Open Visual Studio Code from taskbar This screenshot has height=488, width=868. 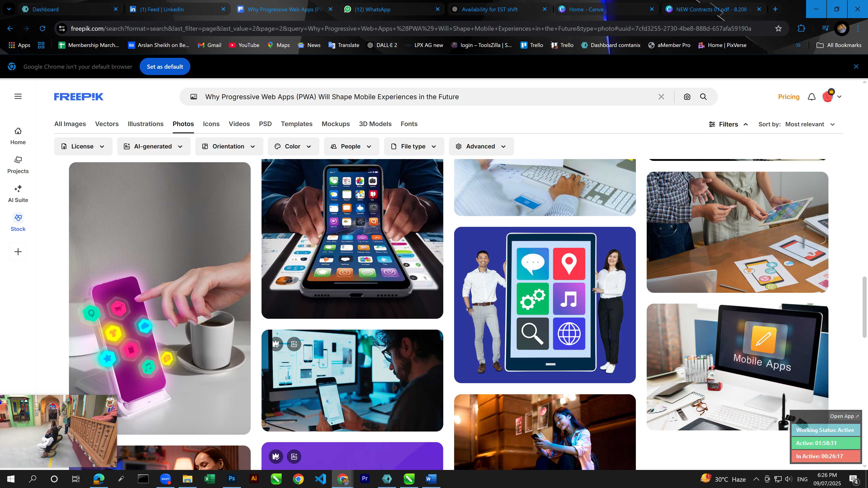click(321, 479)
